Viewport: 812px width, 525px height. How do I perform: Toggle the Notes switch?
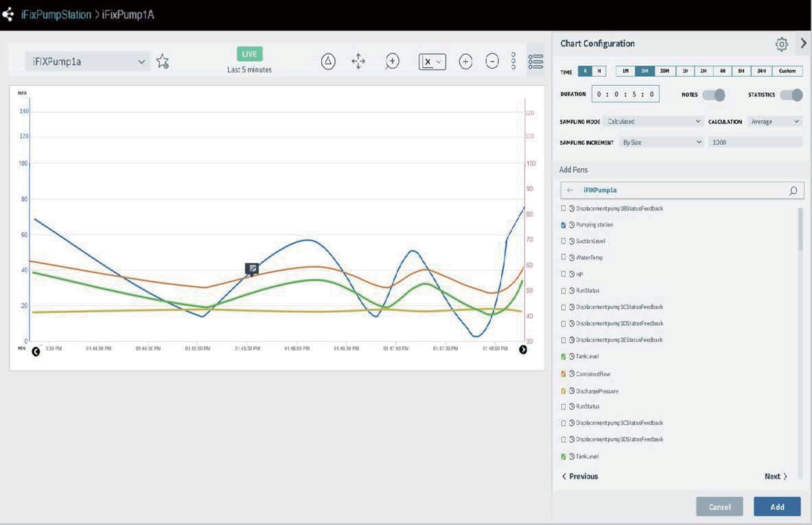(714, 95)
